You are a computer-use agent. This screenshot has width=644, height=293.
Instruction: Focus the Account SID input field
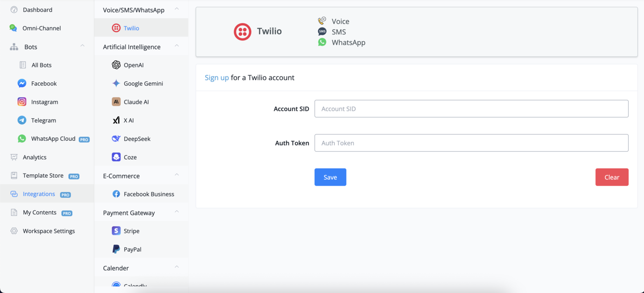[471, 109]
